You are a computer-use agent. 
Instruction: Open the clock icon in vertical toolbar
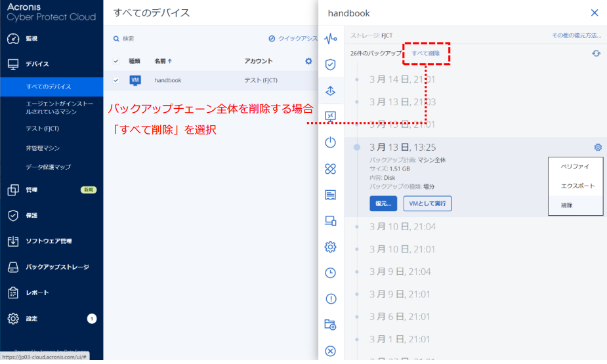tap(331, 273)
